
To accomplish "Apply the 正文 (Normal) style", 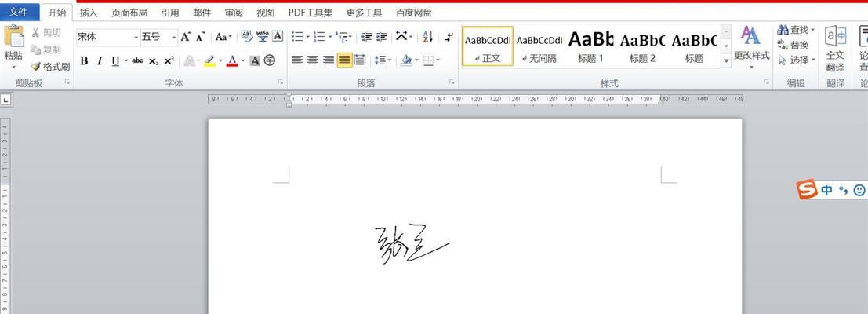I will 488,46.
